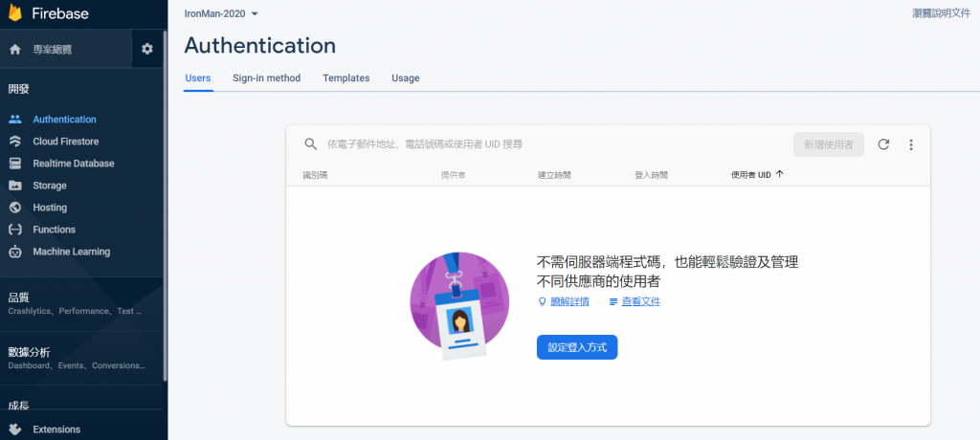This screenshot has height=440, width=980.
Task: Click the ID badge illustration
Action: (459, 306)
